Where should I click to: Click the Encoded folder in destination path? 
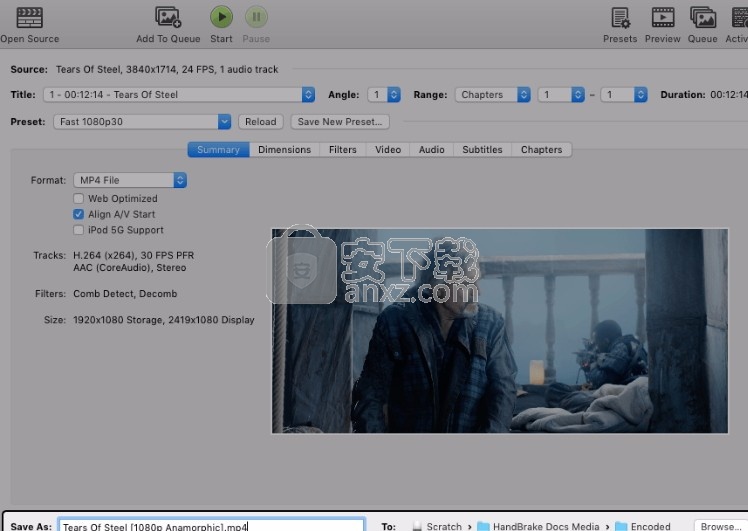coord(643,526)
